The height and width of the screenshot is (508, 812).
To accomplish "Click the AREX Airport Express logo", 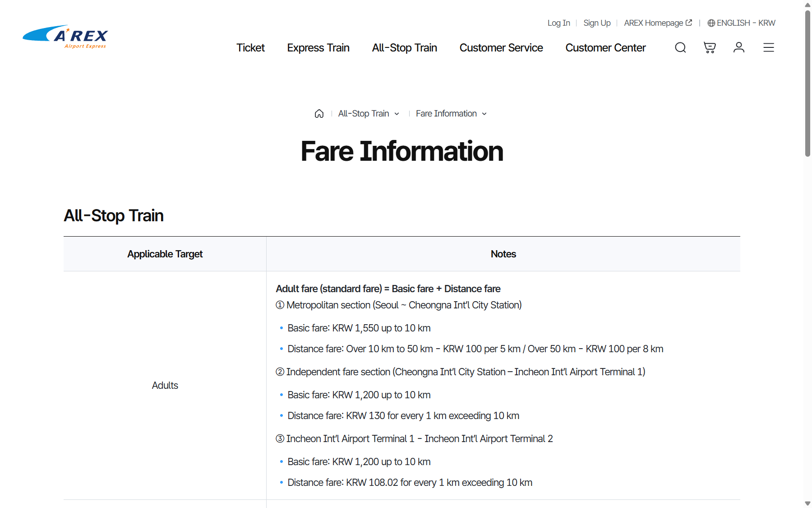I will 65,36.
